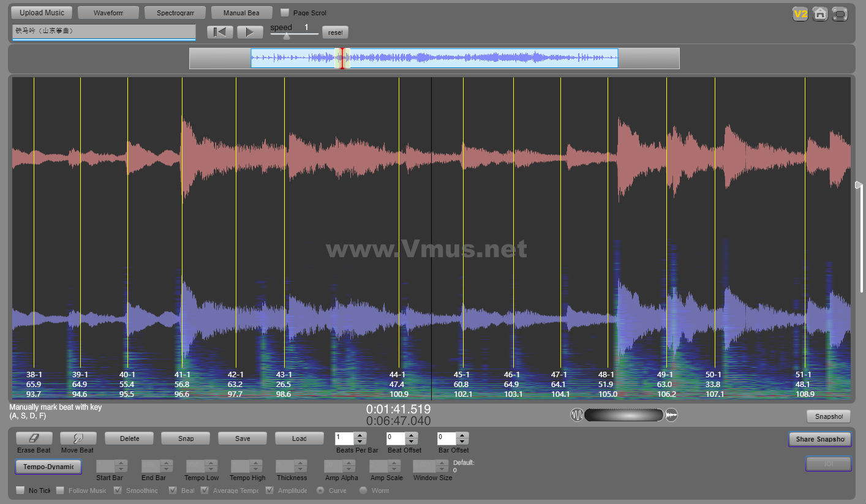Rewind to start with skip-back button
This screenshot has width=866, height=504.
click(x=220, y=32)
